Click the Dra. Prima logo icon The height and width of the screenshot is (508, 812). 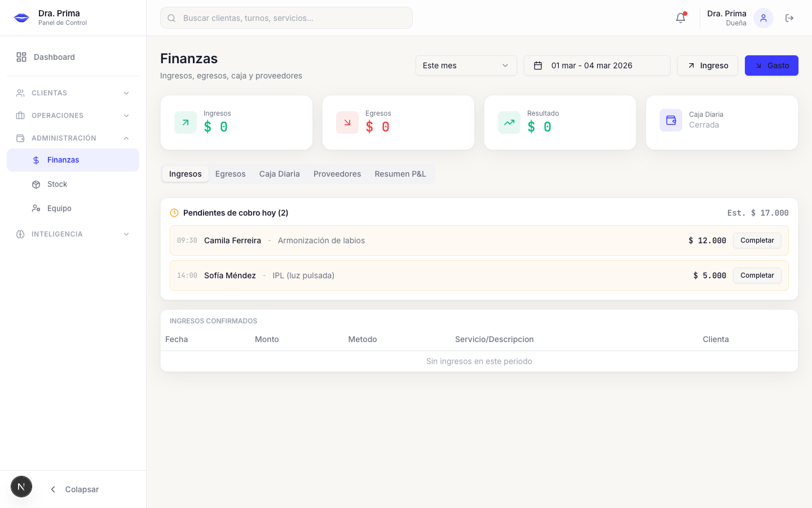[x=21, y=17]
